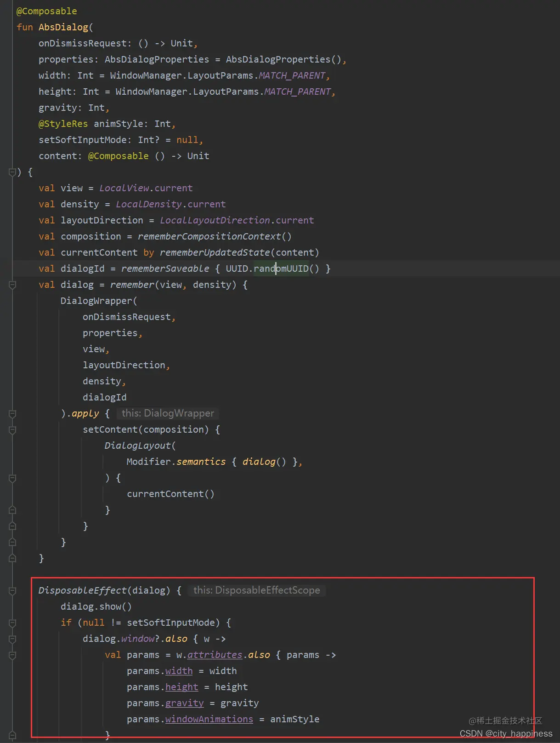This screenshot has height=743, width=560.
Task: Click 'LocalLayoutDirection' reference
Action: click(x=215, y=220)
